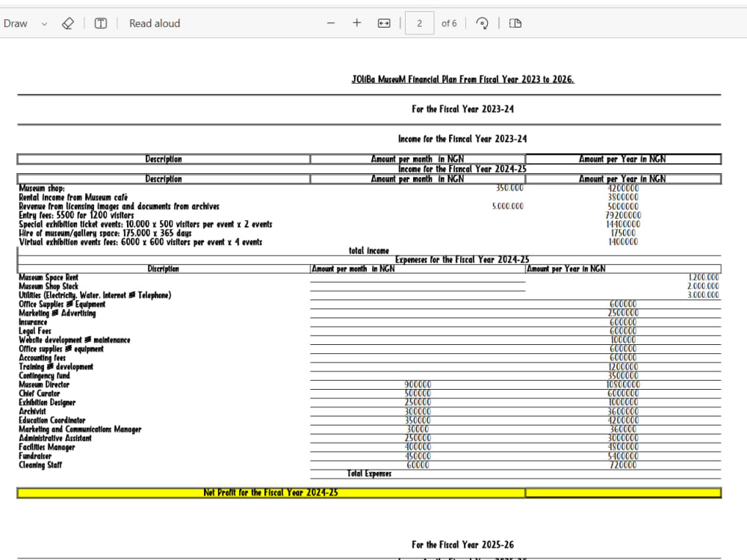Viewport: 747px width, 560px height.
Task: Click 'For the Fiscal Year 2023-24' heading
Action: coord(462,109)
